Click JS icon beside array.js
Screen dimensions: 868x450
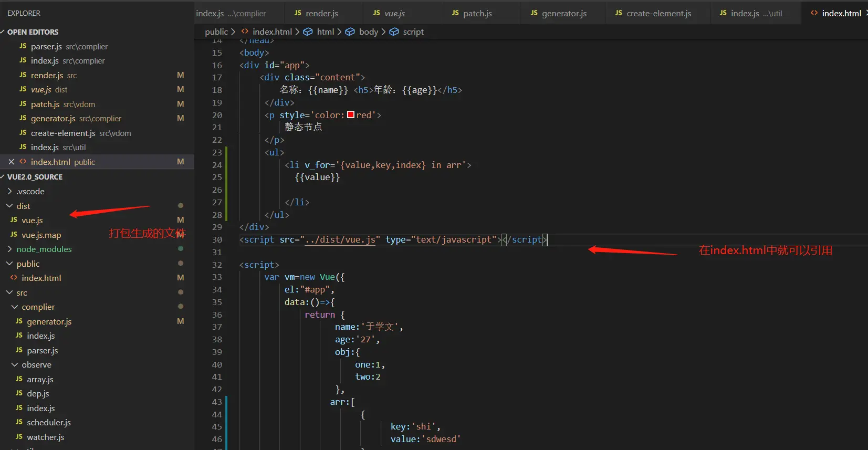pyautogui.click(x=19, y=379)
